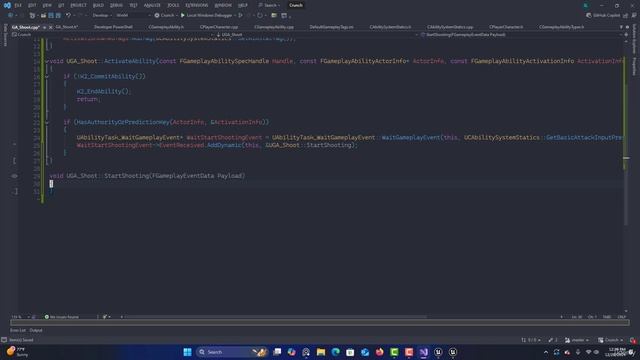Click the No issues found indicator
640x360 pixels.
[x=62, y=317]
